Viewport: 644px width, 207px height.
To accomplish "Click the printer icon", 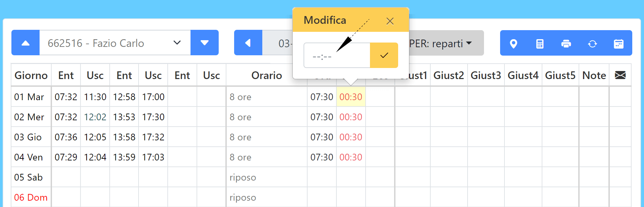I will (566, 44).
